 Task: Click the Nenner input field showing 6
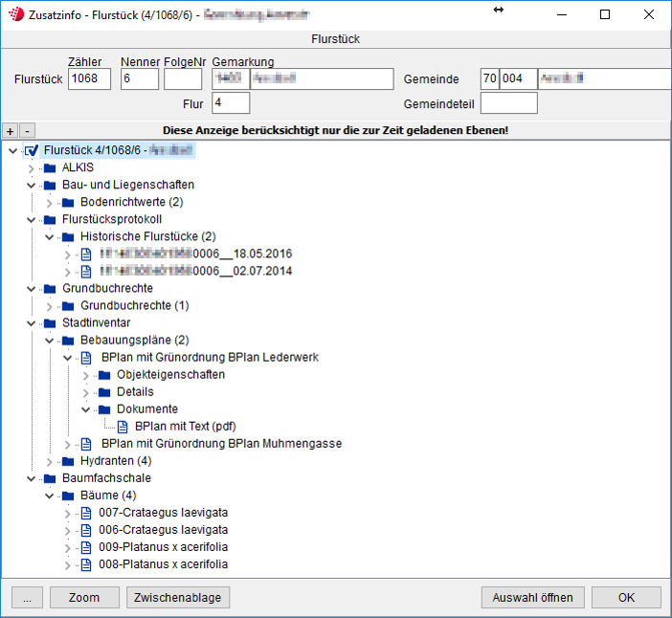[140, 78]
